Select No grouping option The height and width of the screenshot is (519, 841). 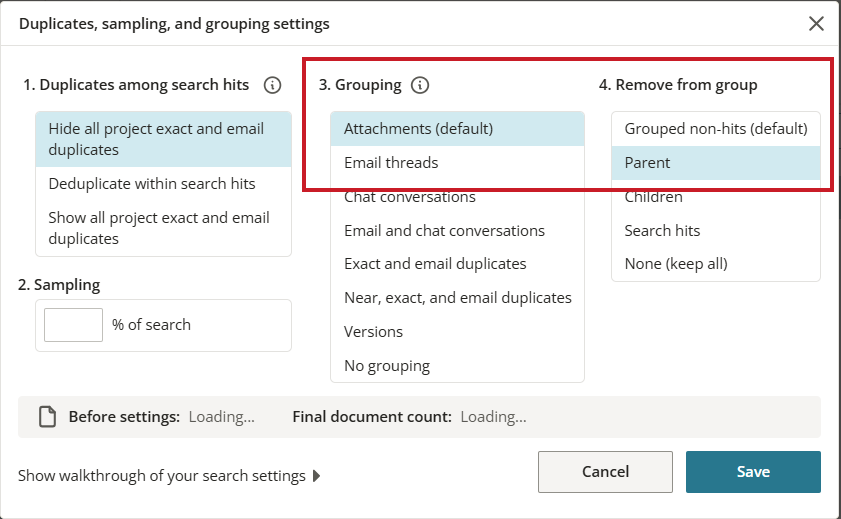pyautogui.click(x=458, y=366)
